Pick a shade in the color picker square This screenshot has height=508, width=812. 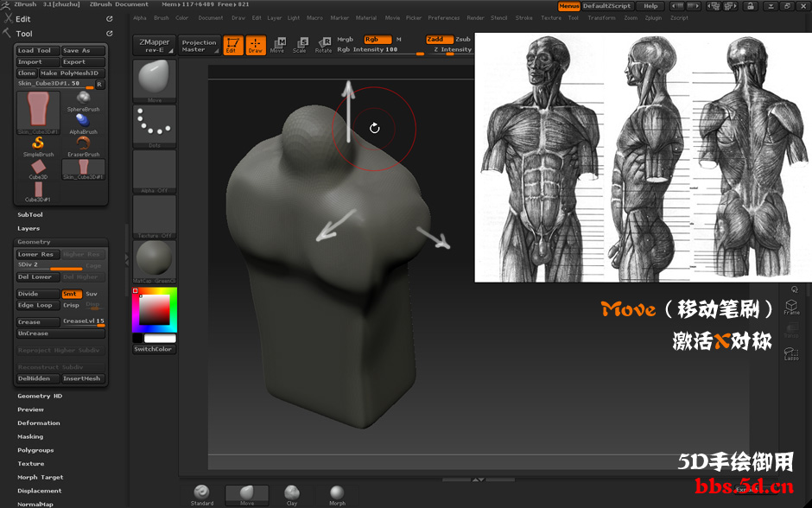pos(155,309)
